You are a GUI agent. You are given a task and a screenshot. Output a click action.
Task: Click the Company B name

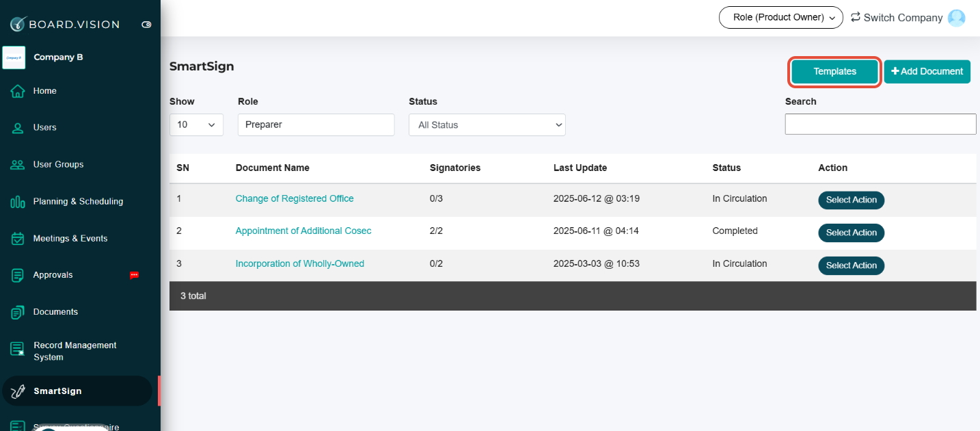tap(59, 57)
